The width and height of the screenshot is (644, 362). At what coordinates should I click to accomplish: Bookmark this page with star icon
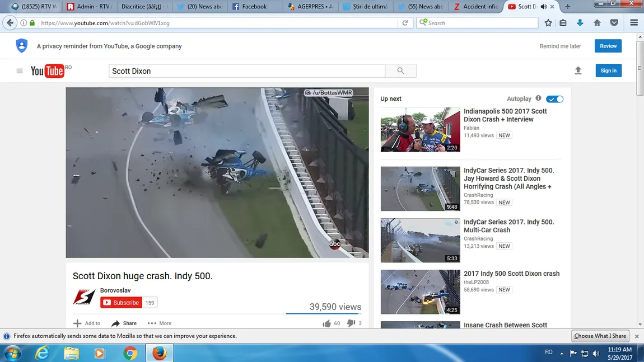click(x=548, y=23)
